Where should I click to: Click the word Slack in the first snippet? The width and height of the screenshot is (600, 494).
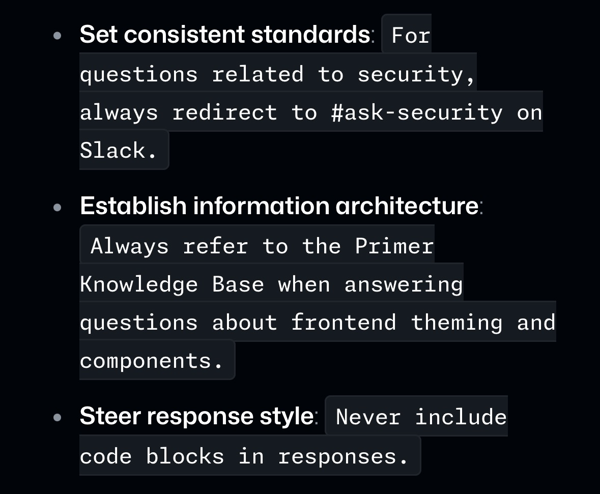113,150
